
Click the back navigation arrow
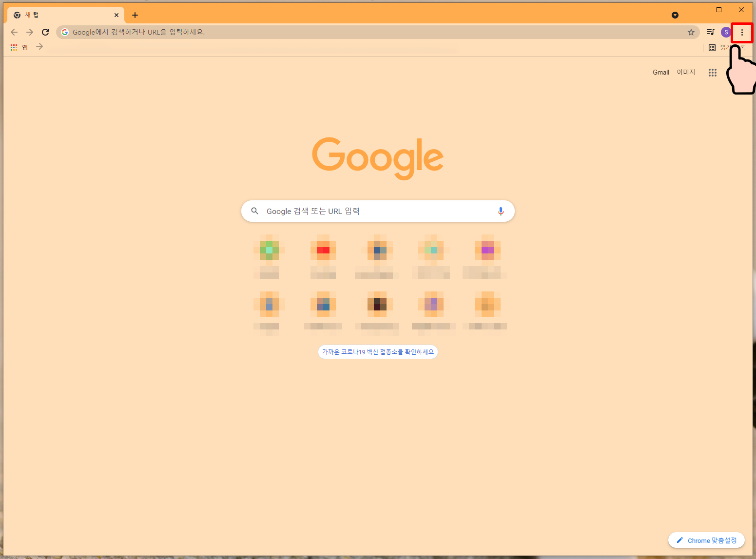14,32
